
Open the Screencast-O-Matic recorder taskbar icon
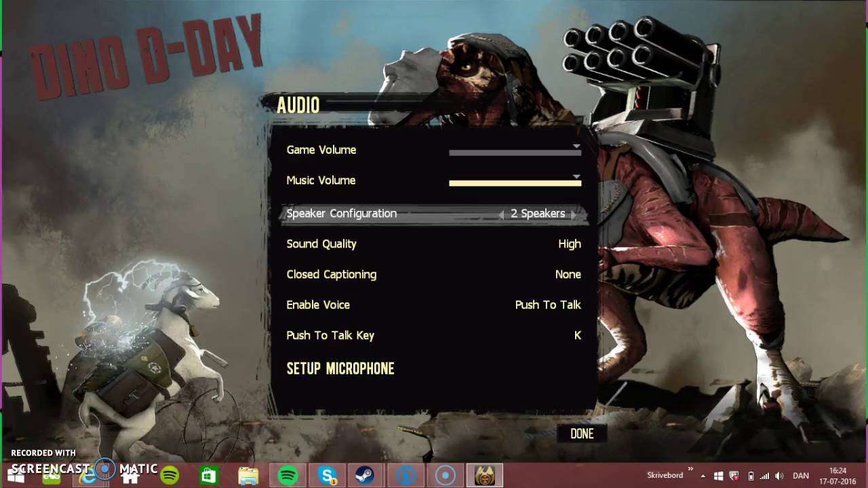(x=446, y=475)
